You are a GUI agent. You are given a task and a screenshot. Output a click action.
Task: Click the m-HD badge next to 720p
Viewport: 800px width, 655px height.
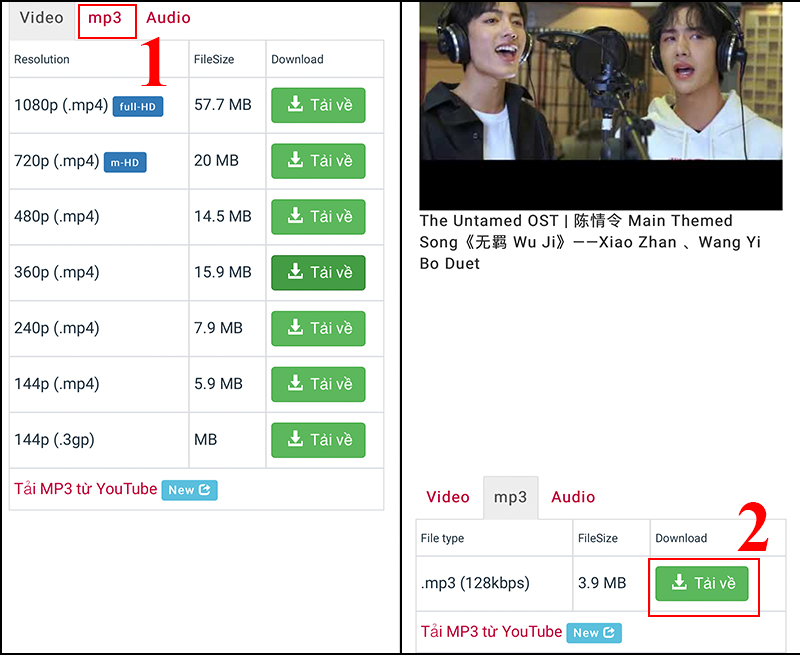coord(125,162)
